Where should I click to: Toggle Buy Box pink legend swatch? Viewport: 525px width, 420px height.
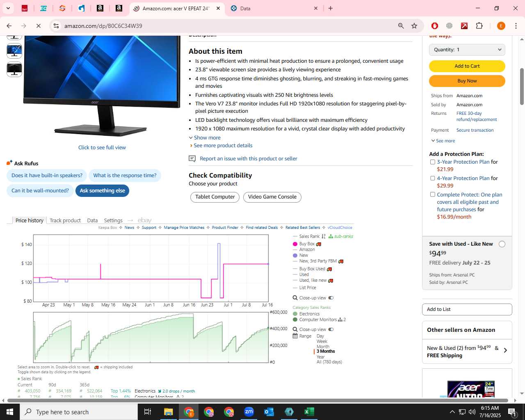[295, 244]
